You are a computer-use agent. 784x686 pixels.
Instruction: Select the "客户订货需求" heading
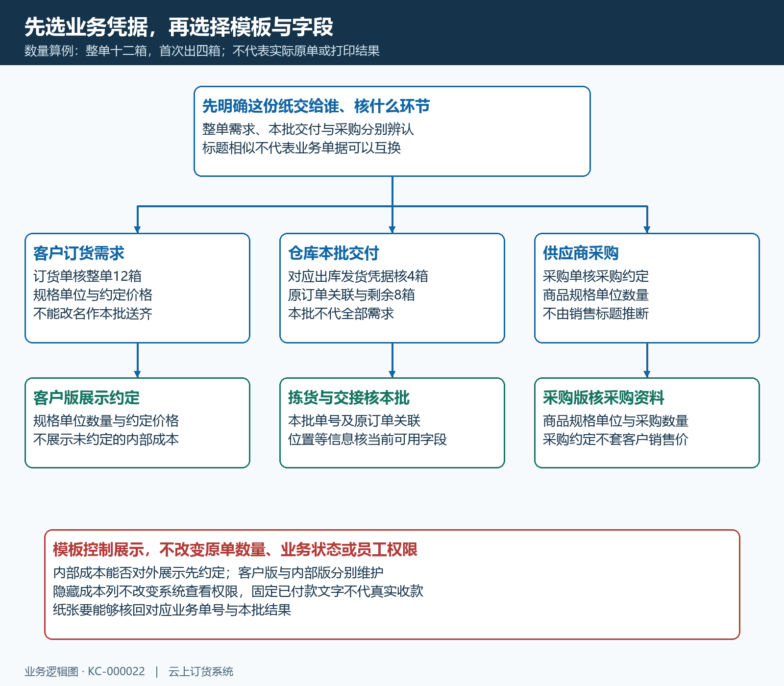[x=78, y=253]
